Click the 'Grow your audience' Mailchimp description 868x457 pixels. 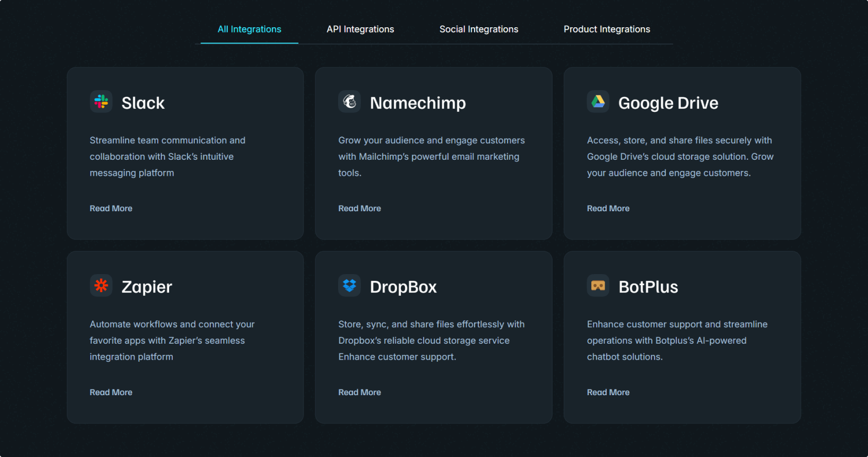click(x=431, y=157)
